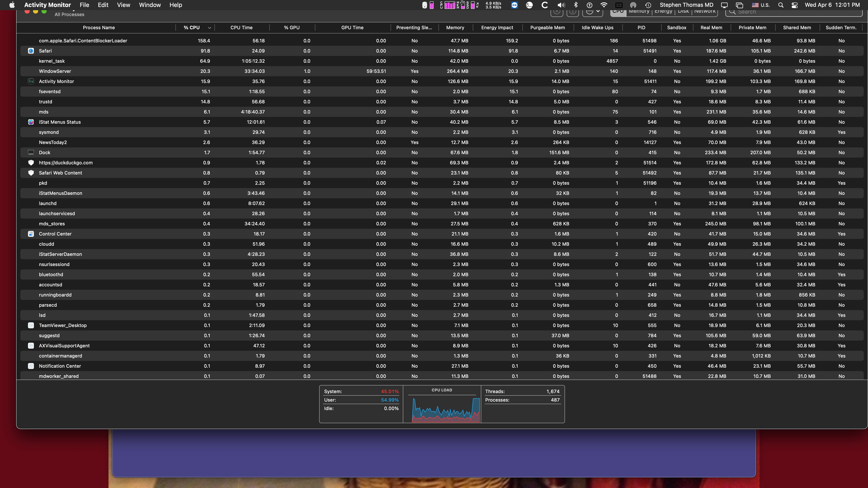This screenshot has height=488, width=868.
Task: Switch to the Memory tab
Action: pos(639,12)
